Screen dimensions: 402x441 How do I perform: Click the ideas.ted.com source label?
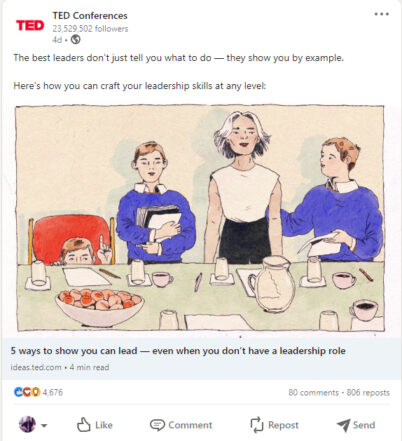click(36, 367)
